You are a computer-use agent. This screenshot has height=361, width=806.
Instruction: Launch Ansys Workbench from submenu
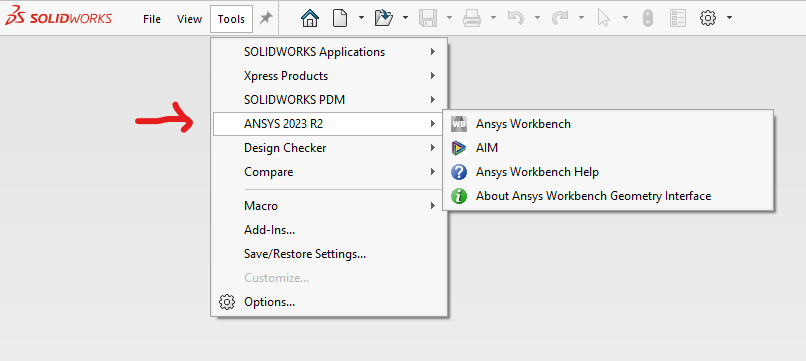(x=608, y=124)
